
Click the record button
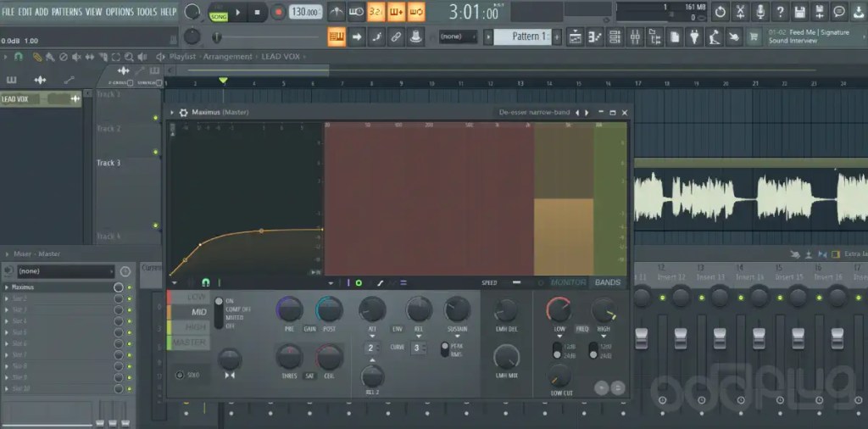pos(278,12)
